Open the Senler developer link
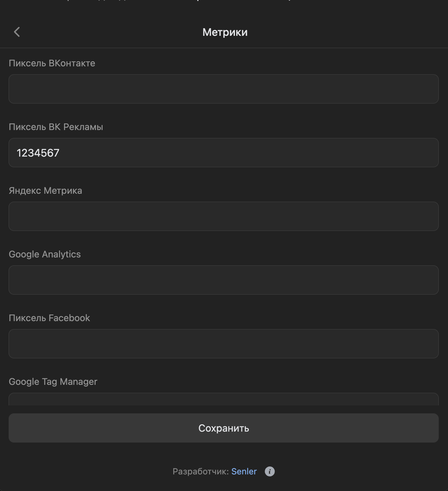 (244, 471)
